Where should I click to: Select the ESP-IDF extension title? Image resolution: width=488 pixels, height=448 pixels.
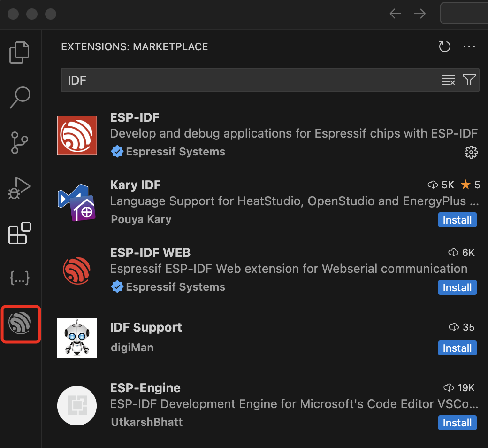coord(135,117)
